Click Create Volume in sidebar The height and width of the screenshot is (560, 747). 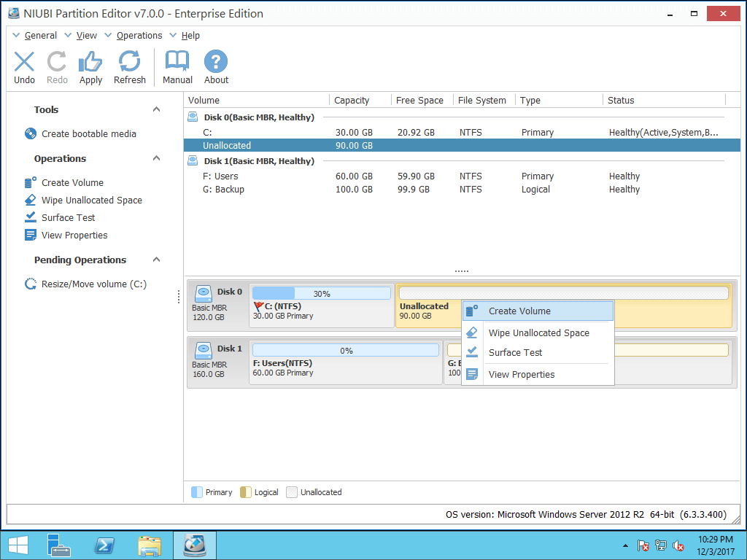pos(72,183)
